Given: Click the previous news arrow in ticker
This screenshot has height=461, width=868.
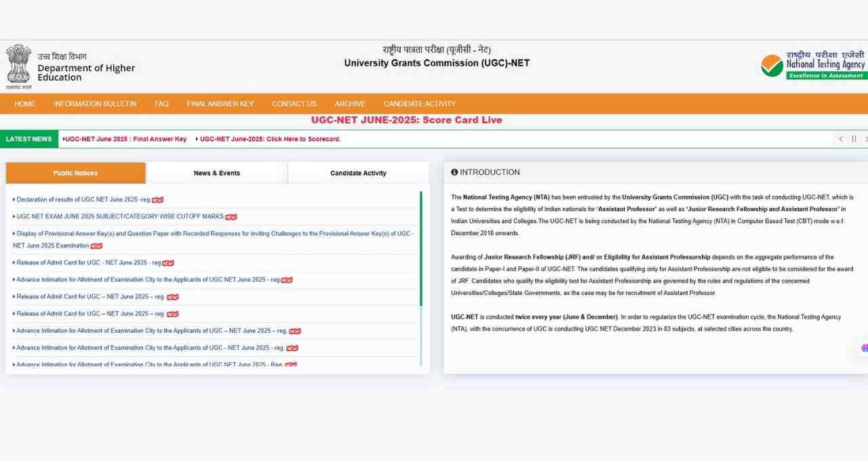Looking at the screenshot, I should [x=841, y=139].
